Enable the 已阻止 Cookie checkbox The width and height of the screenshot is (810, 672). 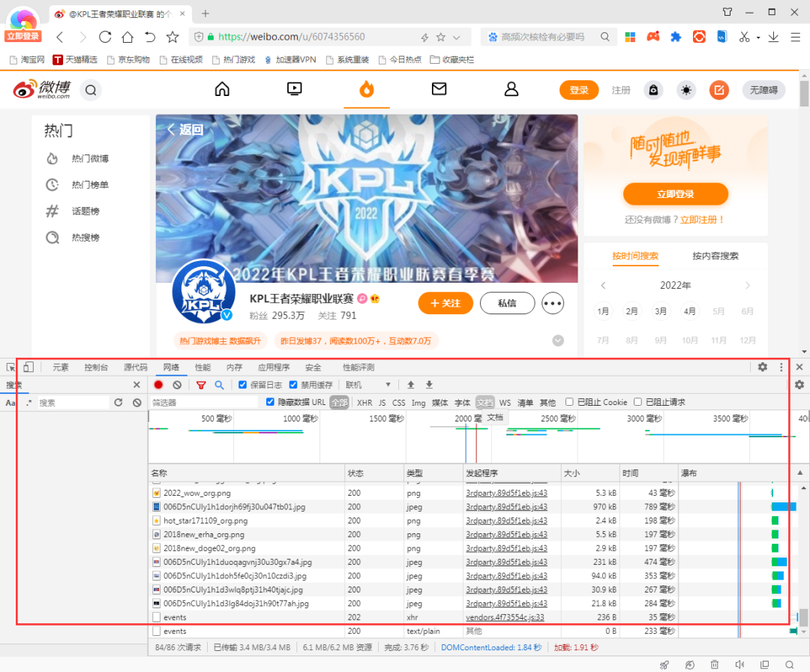(569, 402)
